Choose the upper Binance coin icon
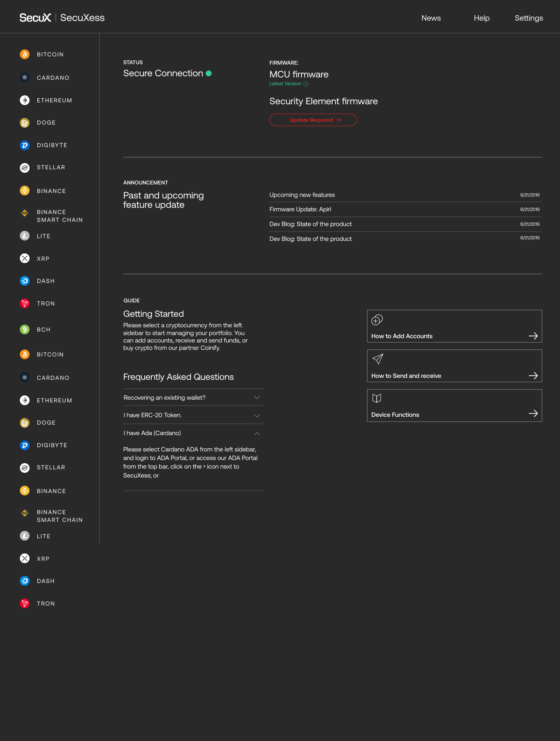 [x=24, y=190]
